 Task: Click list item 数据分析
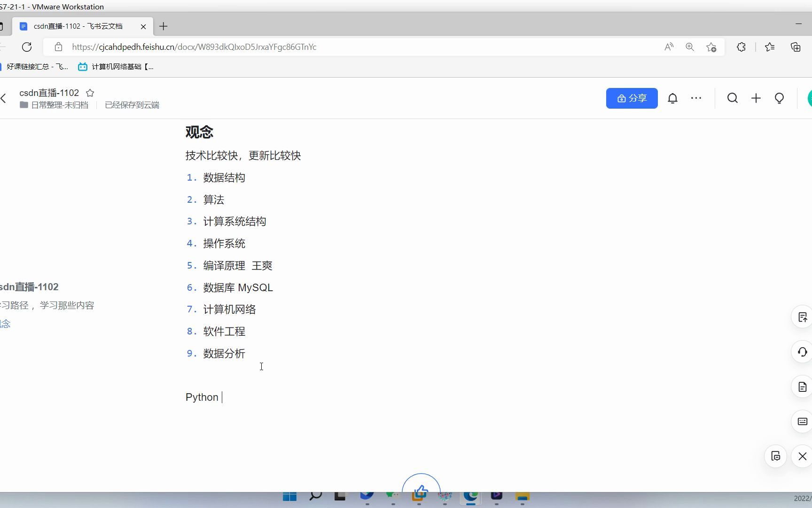[224, 353]
